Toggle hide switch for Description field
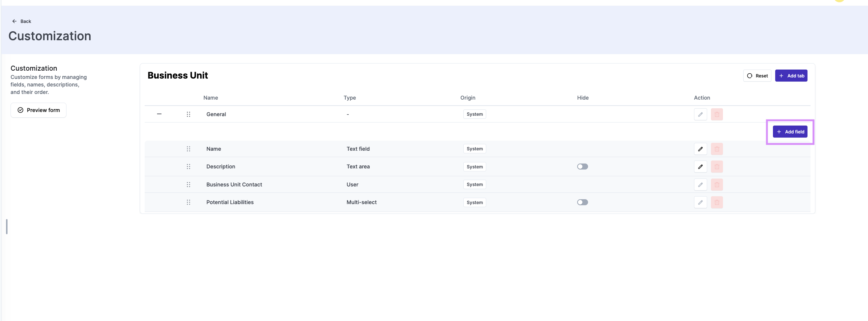Viewport: 868px width, 321px height. tap(582, 167)
